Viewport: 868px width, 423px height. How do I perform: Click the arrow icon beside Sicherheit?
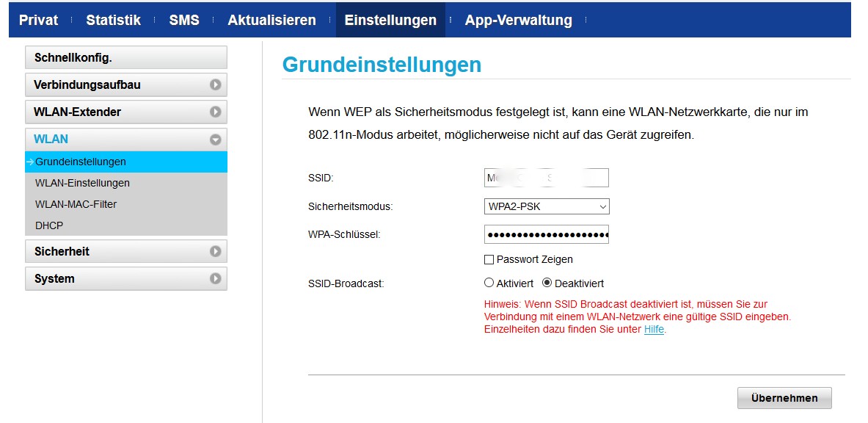click(216, 251)
